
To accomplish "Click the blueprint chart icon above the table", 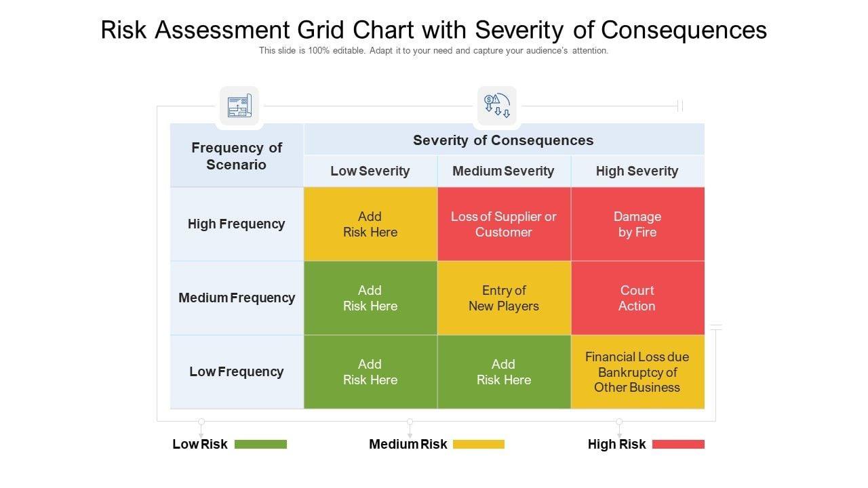I will 239,106.
